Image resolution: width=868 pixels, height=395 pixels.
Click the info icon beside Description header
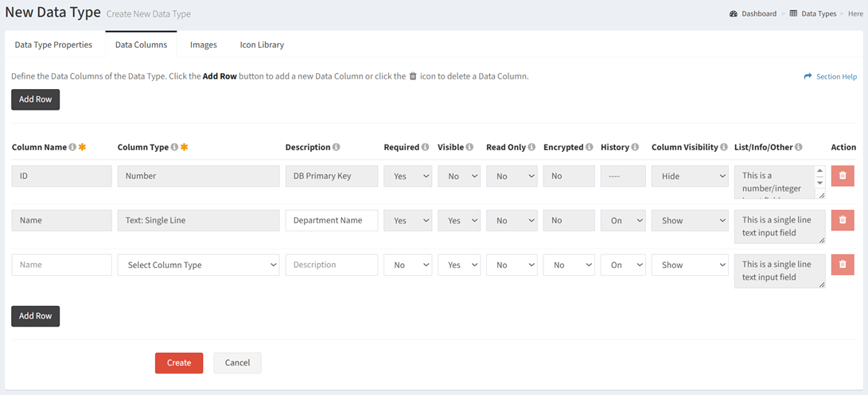[x=336, y=147]
